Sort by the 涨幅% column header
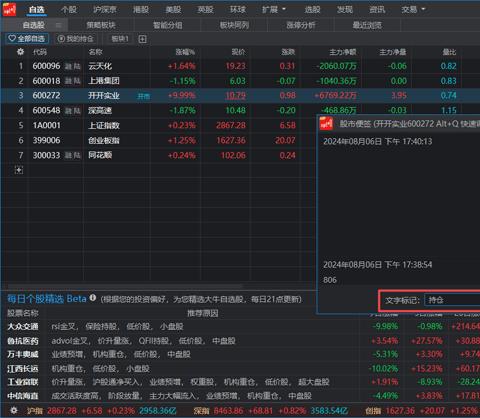480x418 pixels. click(185, 52)
